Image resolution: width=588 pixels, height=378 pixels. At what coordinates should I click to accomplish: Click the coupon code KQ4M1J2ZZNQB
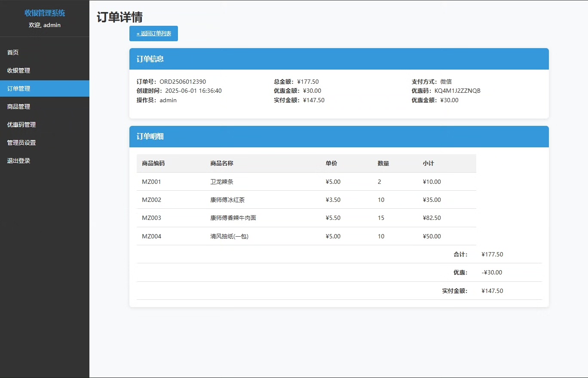coord(457,91)
